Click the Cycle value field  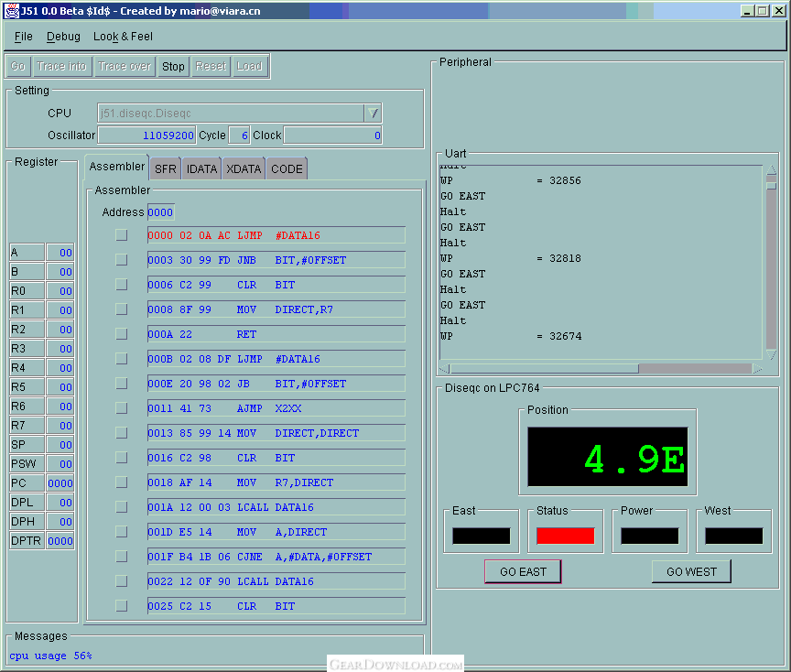(239, 135)
